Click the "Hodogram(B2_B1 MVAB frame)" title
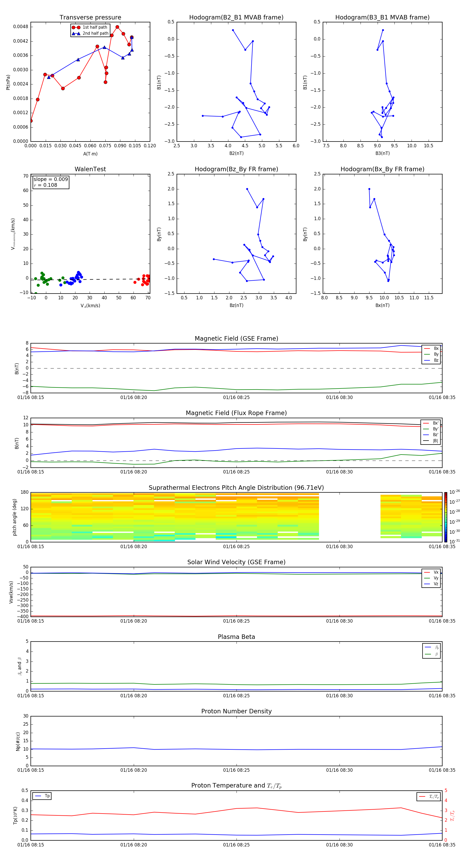Screen dimensions: 473x868 [236, 18]
